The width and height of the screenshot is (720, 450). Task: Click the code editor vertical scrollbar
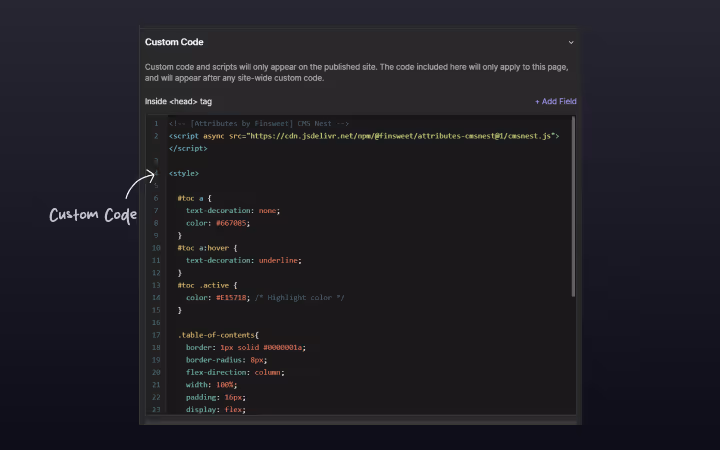pyautogui.click(x=573, y=207)
